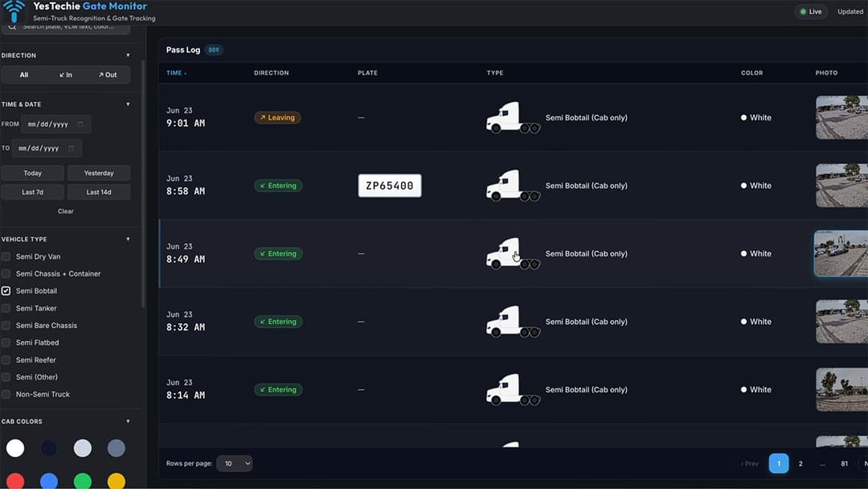The image size is (868, 489).
Task: Go to page 81 of the log
Action: coord(844,463)
